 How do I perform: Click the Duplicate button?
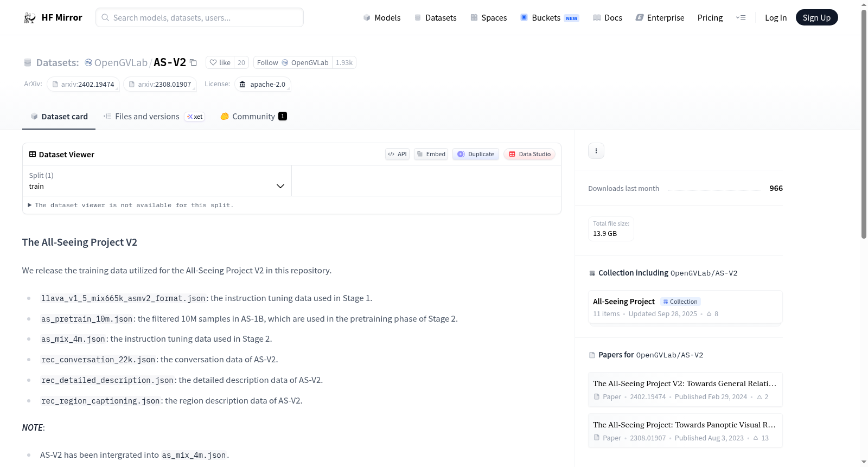click(476, 155)
